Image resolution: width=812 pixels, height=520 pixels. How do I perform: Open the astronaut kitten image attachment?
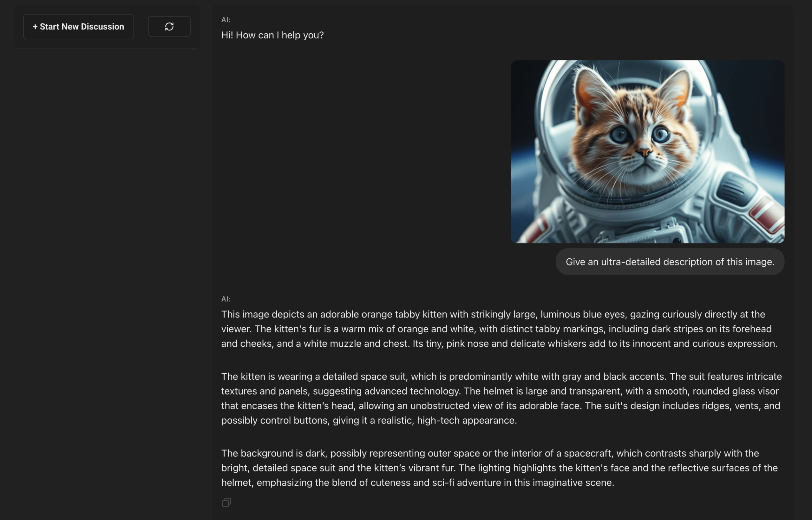pos(647,152)
